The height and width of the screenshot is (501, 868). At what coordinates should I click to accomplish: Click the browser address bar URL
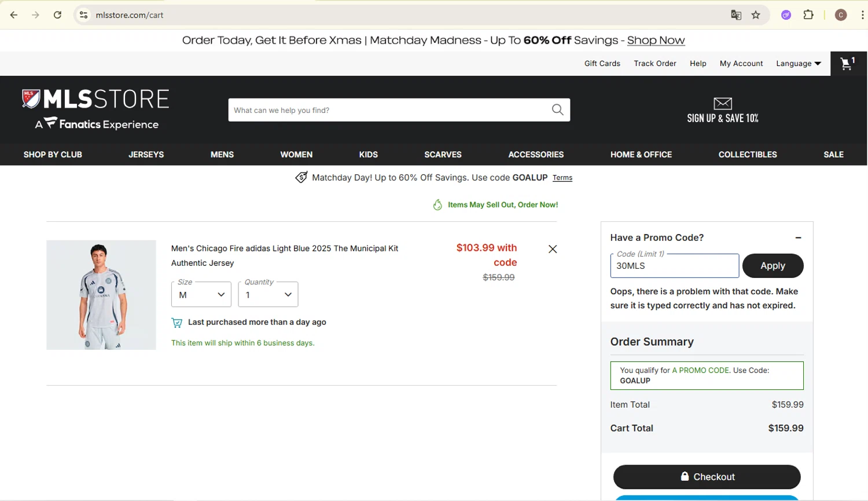(x=130, y=15)
